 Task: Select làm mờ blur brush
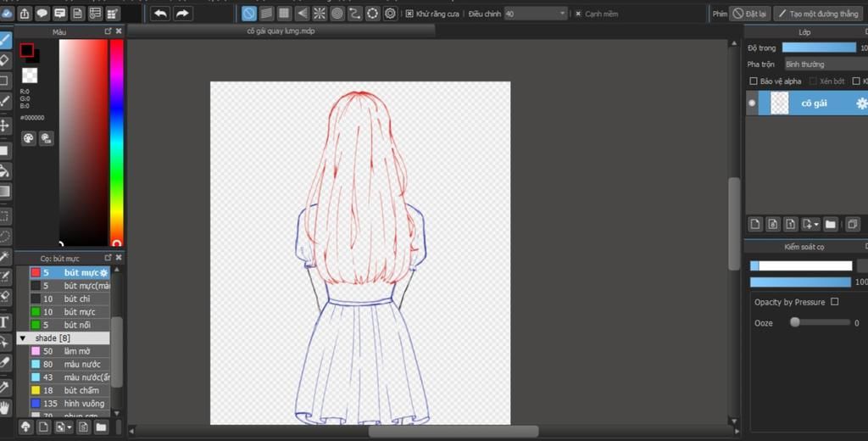[70, 351]
